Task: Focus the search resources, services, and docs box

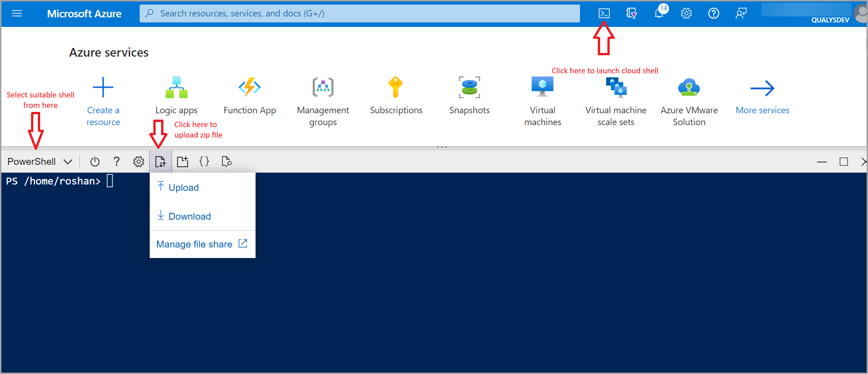Action: 360,13
